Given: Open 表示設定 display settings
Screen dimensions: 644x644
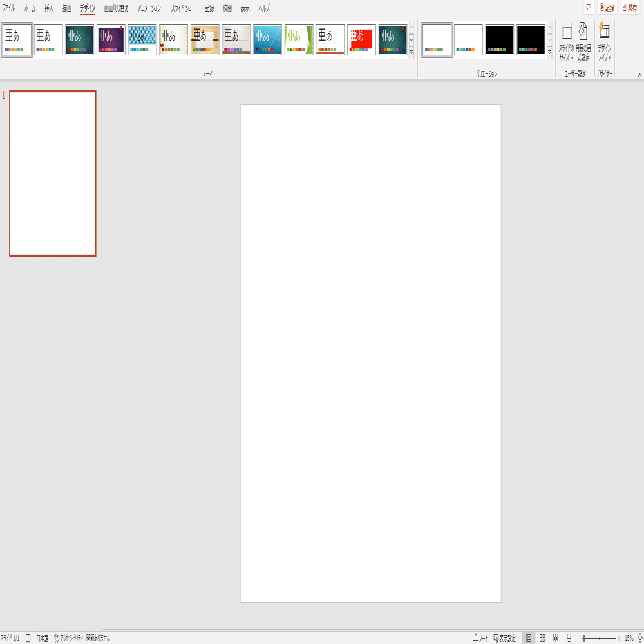Looking at the screenshot, I should point(504,638).
